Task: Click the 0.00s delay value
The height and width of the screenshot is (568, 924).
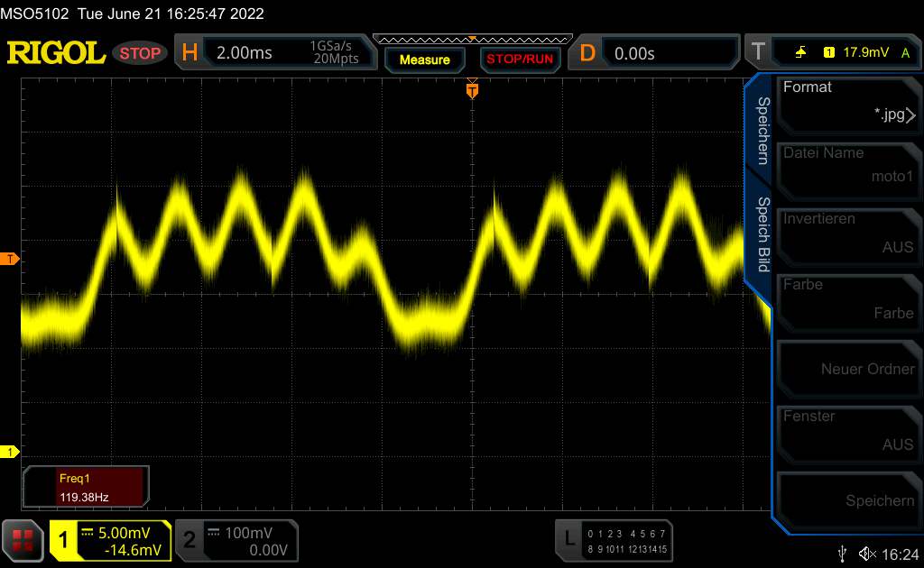Action: coord(634,53)
